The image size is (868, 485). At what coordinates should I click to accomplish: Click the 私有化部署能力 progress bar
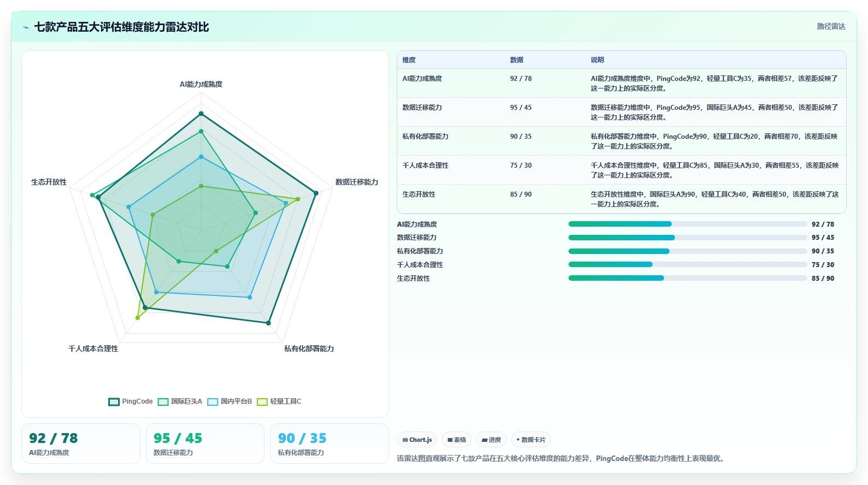click(x=688, y=251)
